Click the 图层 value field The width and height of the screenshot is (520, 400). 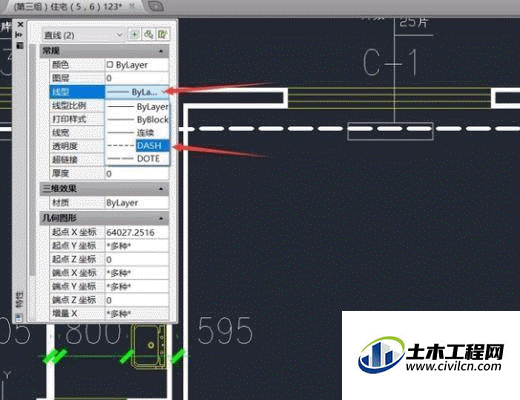[x=136, y=78]
